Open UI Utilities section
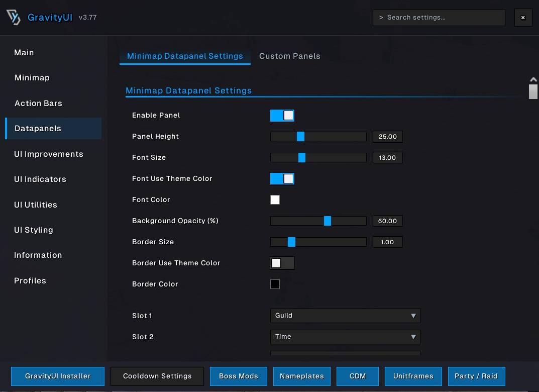 [x=35, y=205]
